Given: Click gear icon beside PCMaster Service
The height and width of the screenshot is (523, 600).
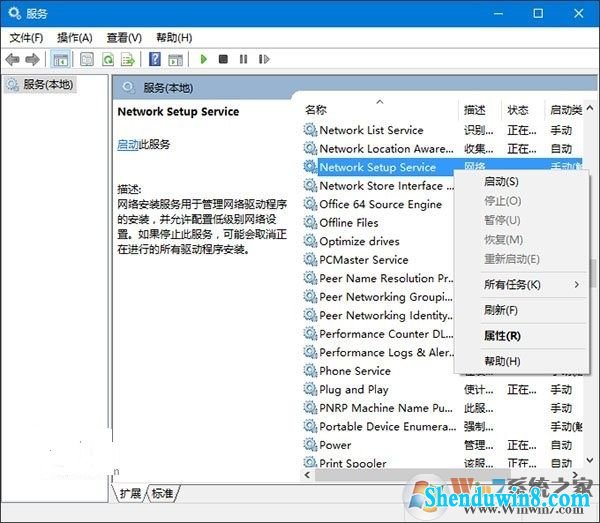Looking at the screenshot, I should click(x=310, y=259).
